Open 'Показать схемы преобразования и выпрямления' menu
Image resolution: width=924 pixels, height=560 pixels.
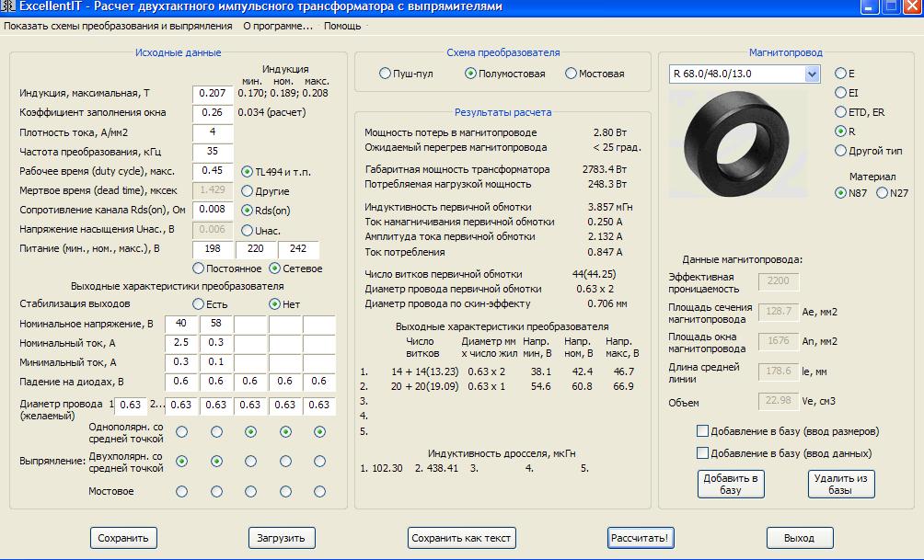click(118, 26)
